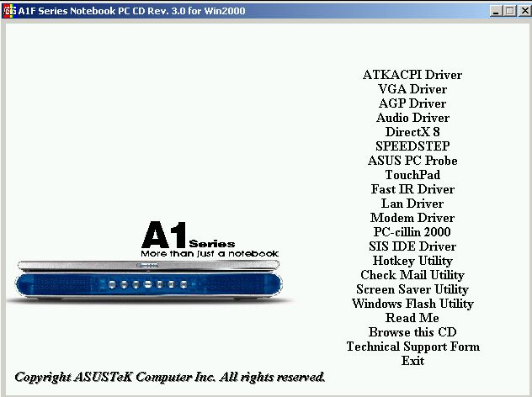Minimize the A1F Series window
This screenshot has height=397, width=532.
point(496,11)
